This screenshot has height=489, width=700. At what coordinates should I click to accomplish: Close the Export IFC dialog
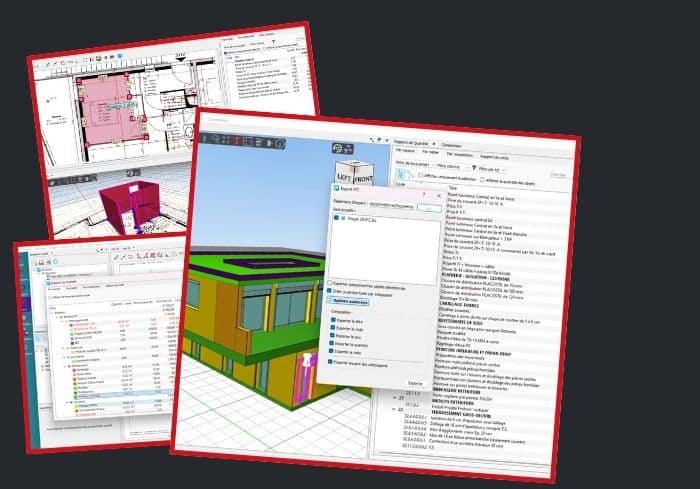coord(439,196)
